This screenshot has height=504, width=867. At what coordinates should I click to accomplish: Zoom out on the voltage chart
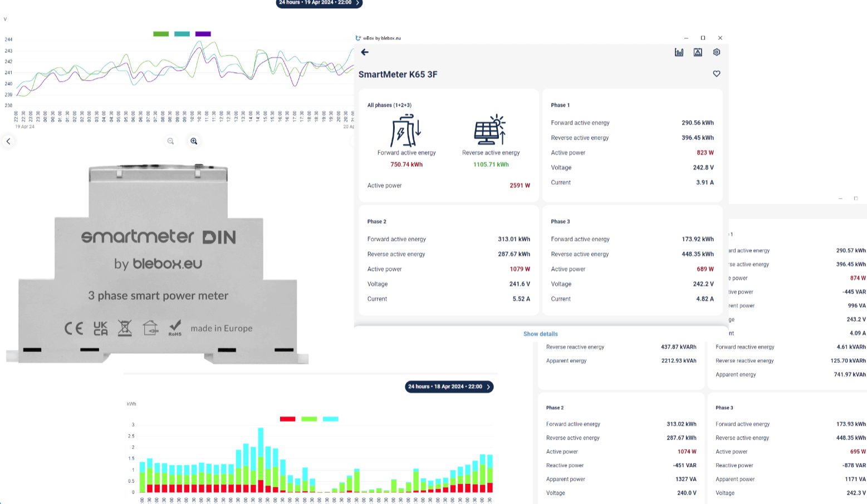(x=171, y=141)
